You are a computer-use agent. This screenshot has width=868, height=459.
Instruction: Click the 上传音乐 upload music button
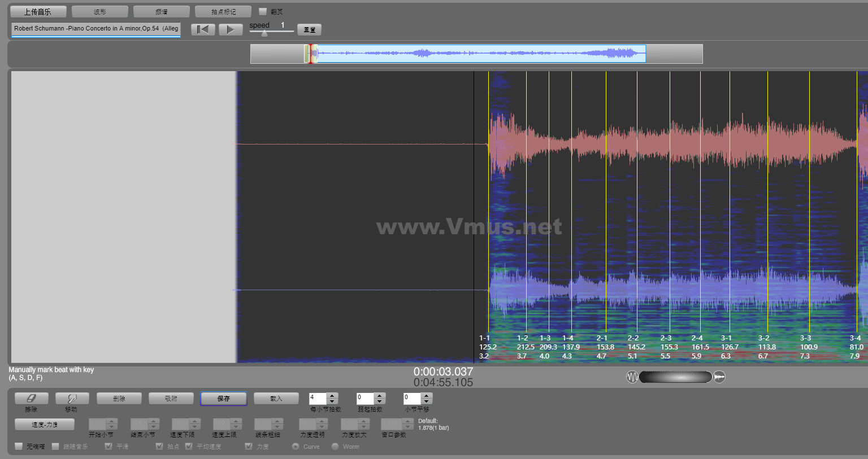[x=38, y=11]
